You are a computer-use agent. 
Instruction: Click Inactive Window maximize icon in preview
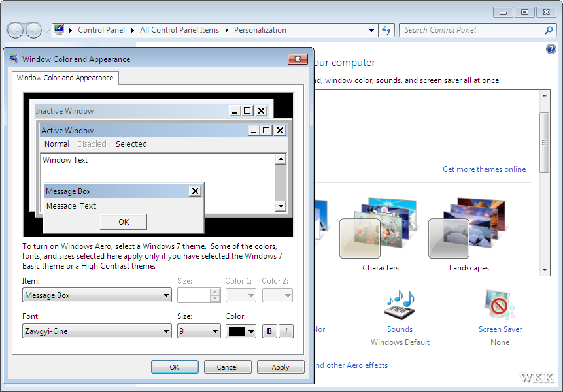click(x=247, y=111)
